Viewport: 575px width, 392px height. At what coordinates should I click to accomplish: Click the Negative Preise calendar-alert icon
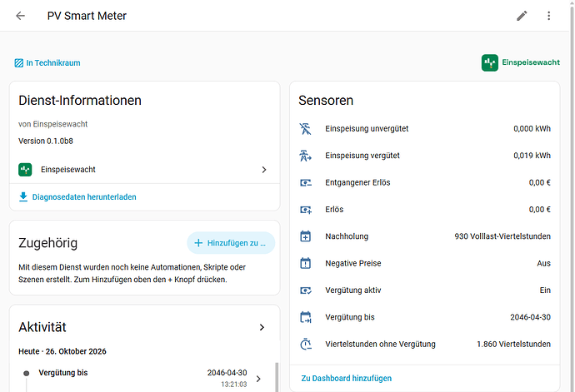coord(305,263)
